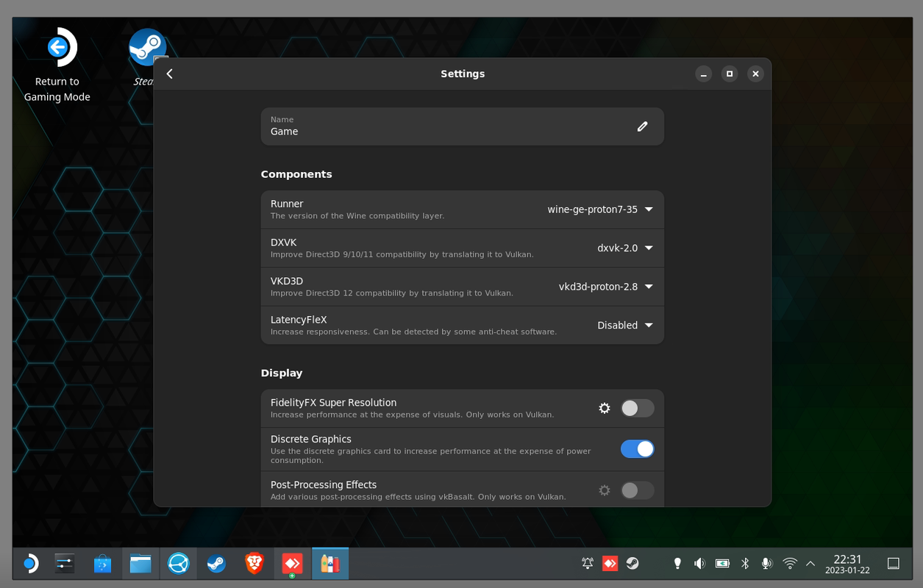
Task: Open notifications bell in system tray
Action: click(588, 564)
